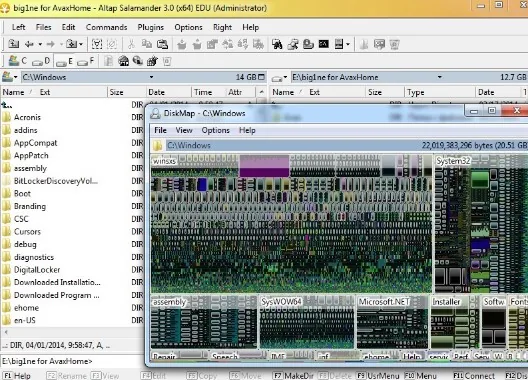Click the F9 UsrMenu bottom button
The image size is (528, 380).
[378, 376]
